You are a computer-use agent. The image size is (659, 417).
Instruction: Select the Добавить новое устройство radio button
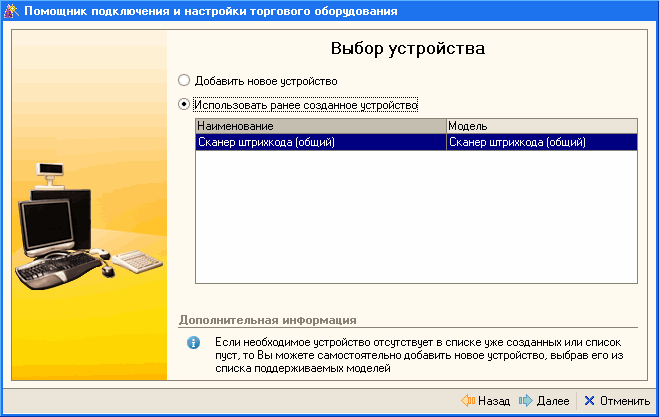183,80
